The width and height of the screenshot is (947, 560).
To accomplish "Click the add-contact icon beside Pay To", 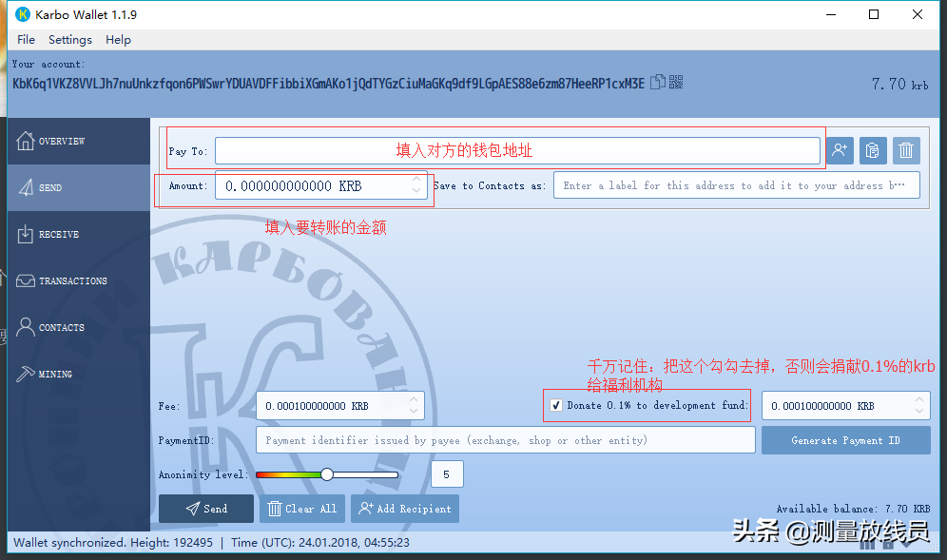I will click(840, 150).
